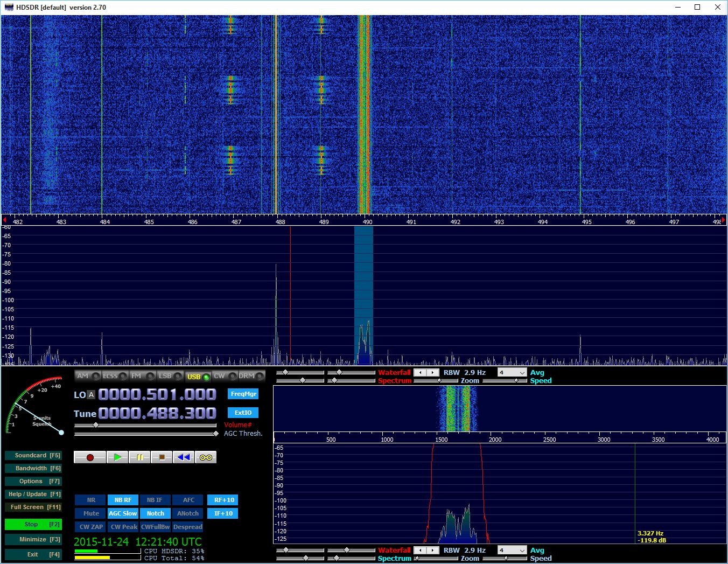The image size is (728, 564).
Task: Pause playback with the yellow pause icon
Action: coord(139,457)
